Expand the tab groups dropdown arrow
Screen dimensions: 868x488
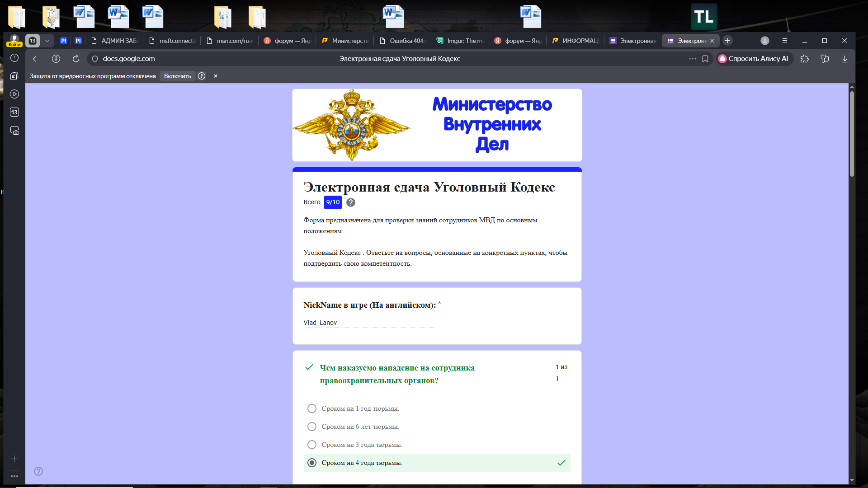coord(47,41)
